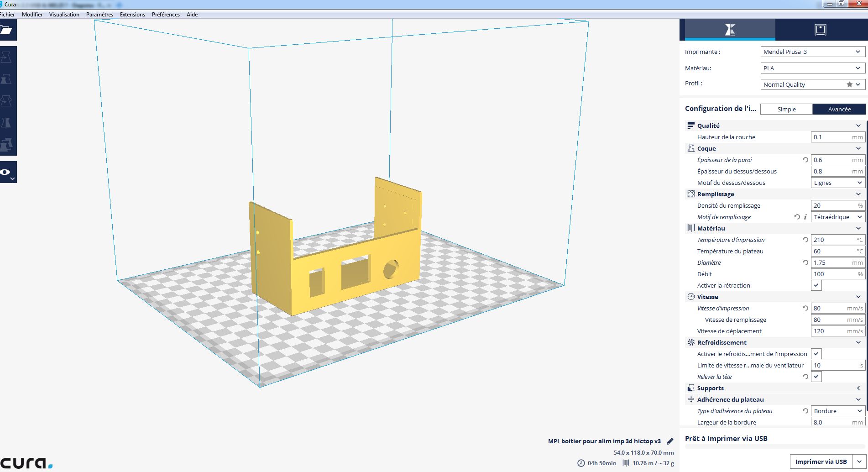Show info for Motif de remplissage
Screen dimensions: 868x472
click(x=805, y=217)
